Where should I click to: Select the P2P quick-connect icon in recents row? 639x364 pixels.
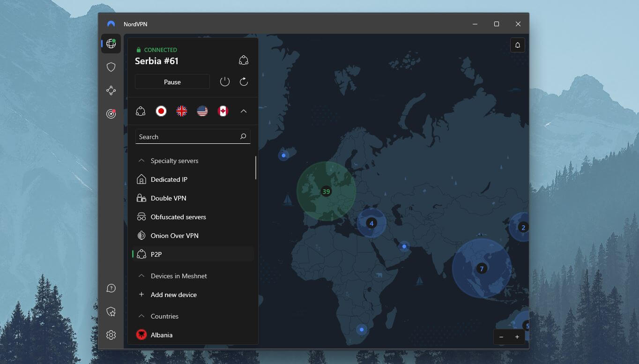tap(141, 111)
